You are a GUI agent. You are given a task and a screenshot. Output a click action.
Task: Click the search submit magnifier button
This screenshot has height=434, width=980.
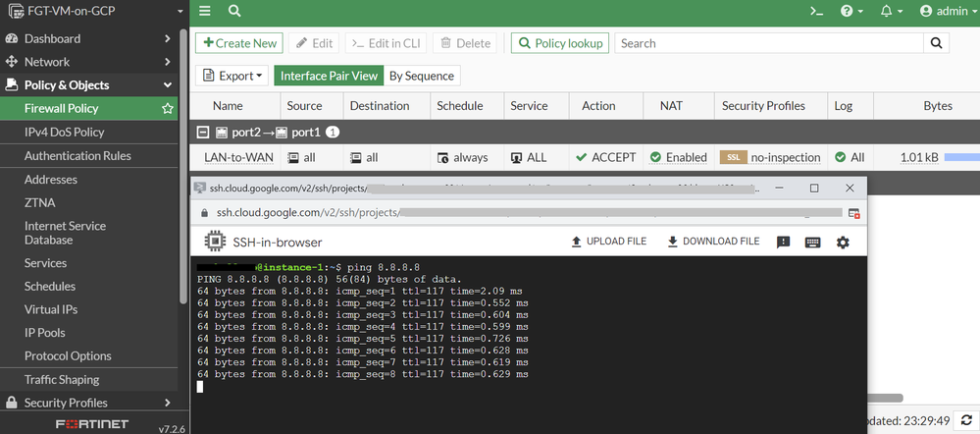(936, 43)
